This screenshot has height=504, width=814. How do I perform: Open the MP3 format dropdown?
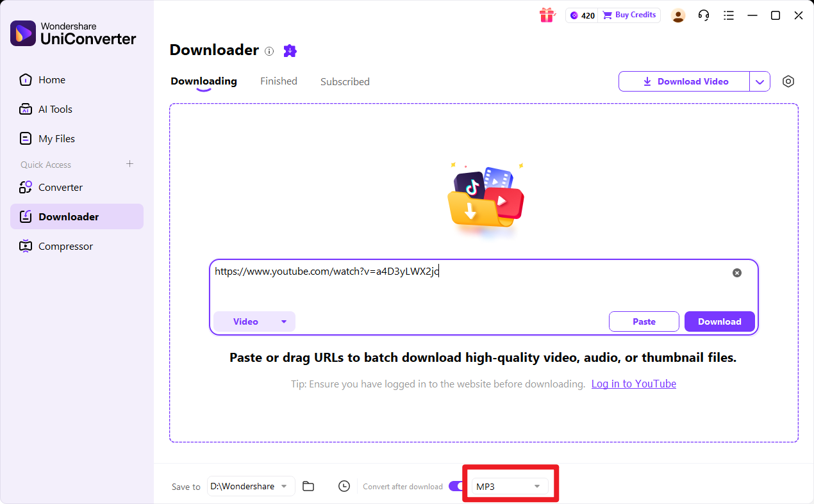coord(509,487)
